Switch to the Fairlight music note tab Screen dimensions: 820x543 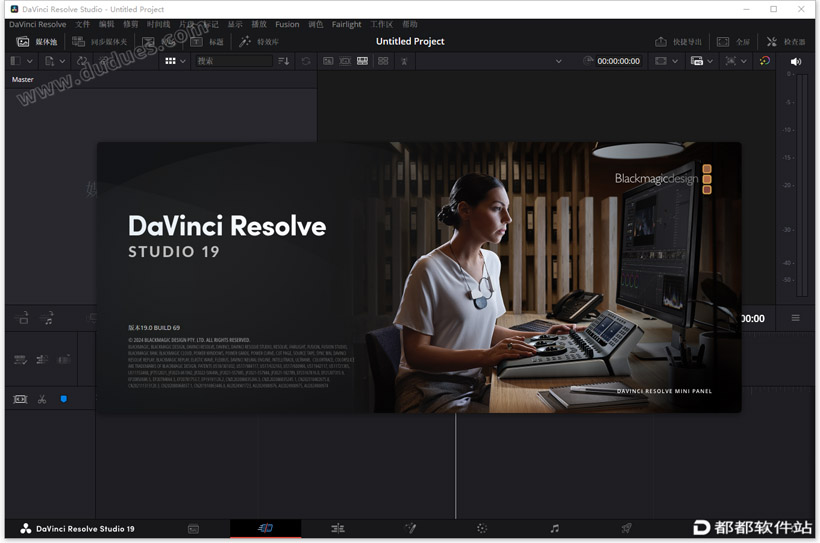555,528
